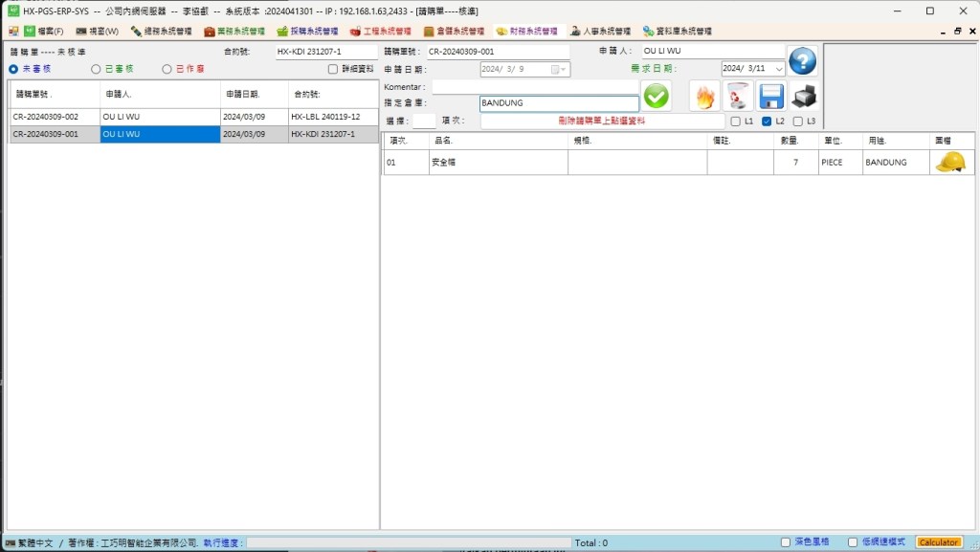Open the 檔案(F) menu
The height and width of the screenshot is (552, 980).
44,31
